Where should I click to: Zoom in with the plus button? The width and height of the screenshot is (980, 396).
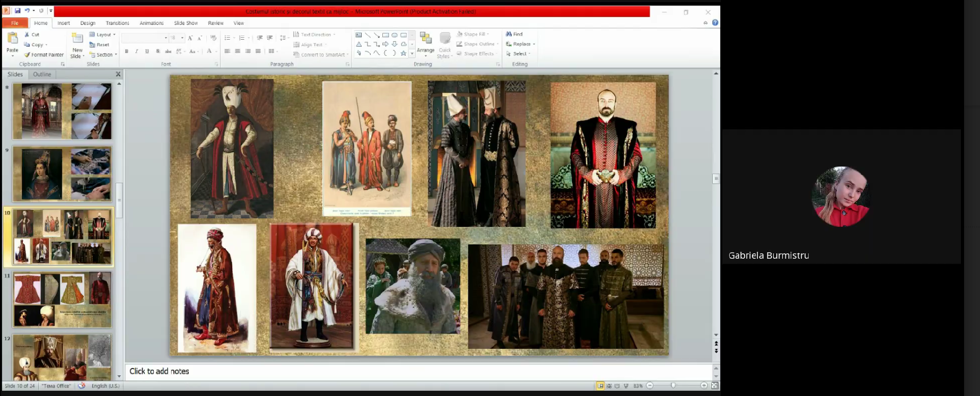click(x=704, y=386)
